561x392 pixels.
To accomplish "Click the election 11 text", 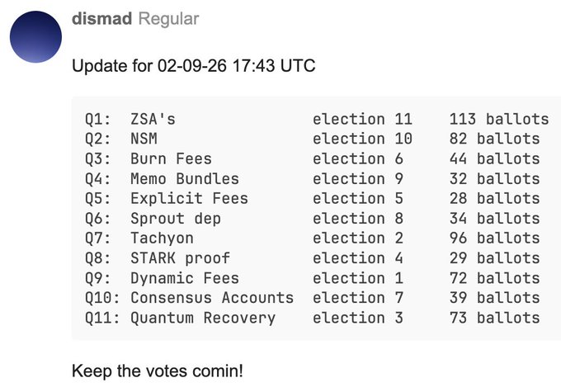I will pyautogui.click(x=361, y=120).
